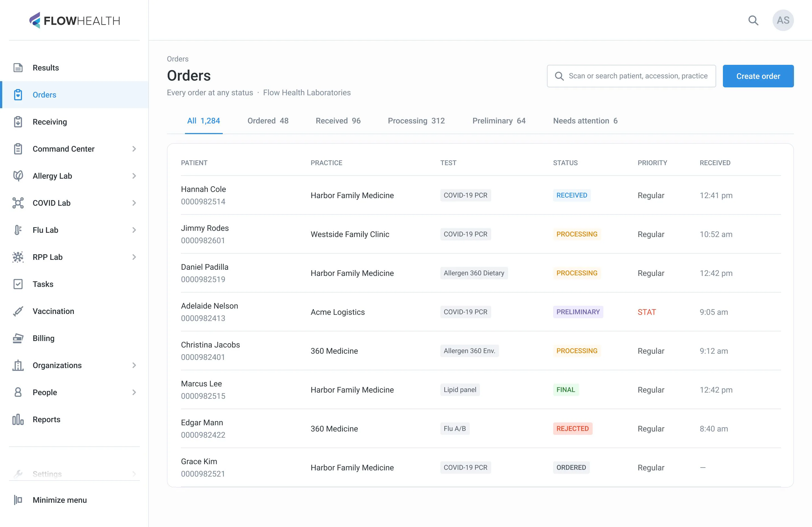Click the Tasks checkmark icon
Viewport: 812px width, 527px height.
pyautogui.click(x=18, y=284)
